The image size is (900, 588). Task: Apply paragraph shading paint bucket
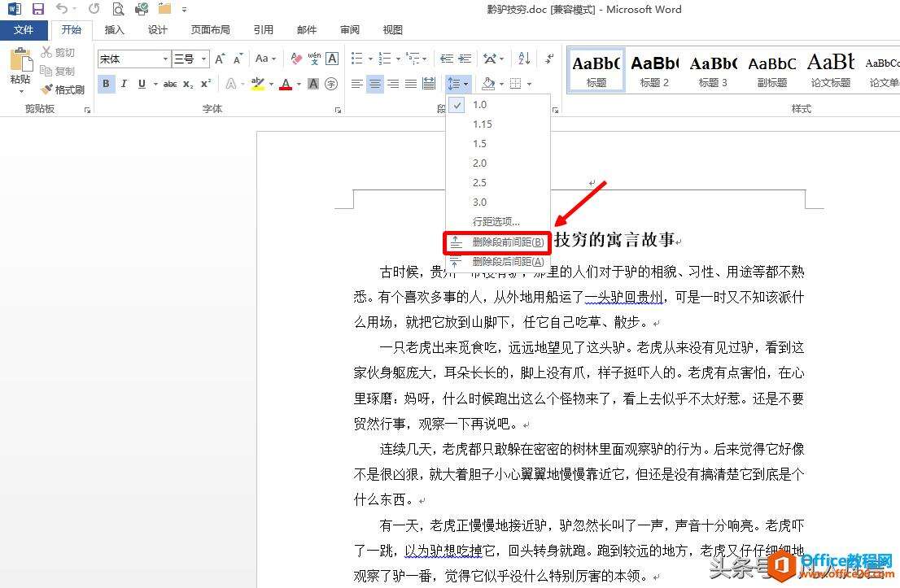tap(488, 85)
